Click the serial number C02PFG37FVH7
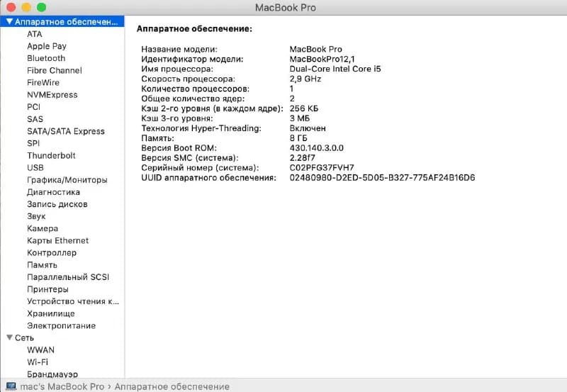The height and width of the screenshot is (392, 567). [322, 168]
